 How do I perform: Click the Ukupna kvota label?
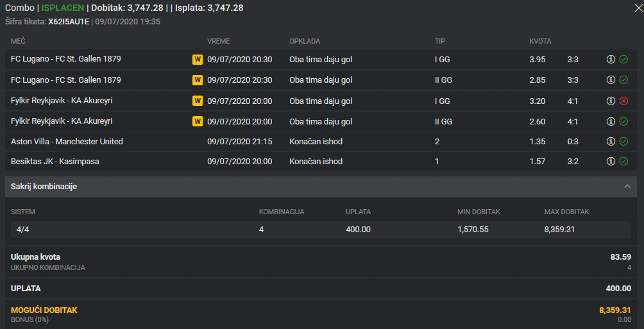(35, 257)
